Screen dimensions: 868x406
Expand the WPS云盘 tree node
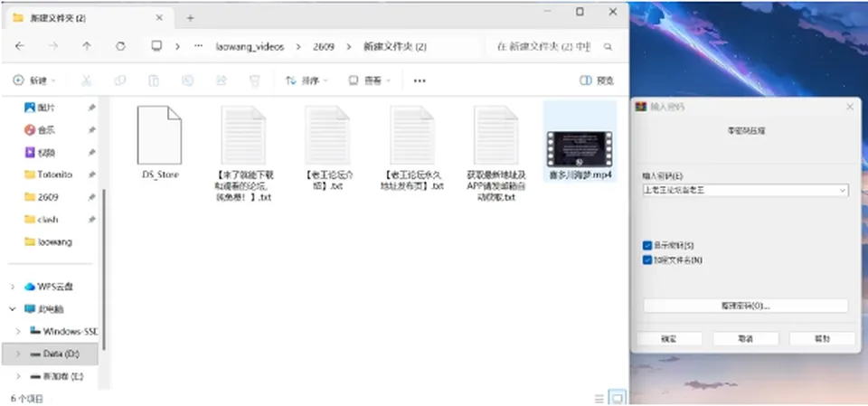[x=13, y=287]
